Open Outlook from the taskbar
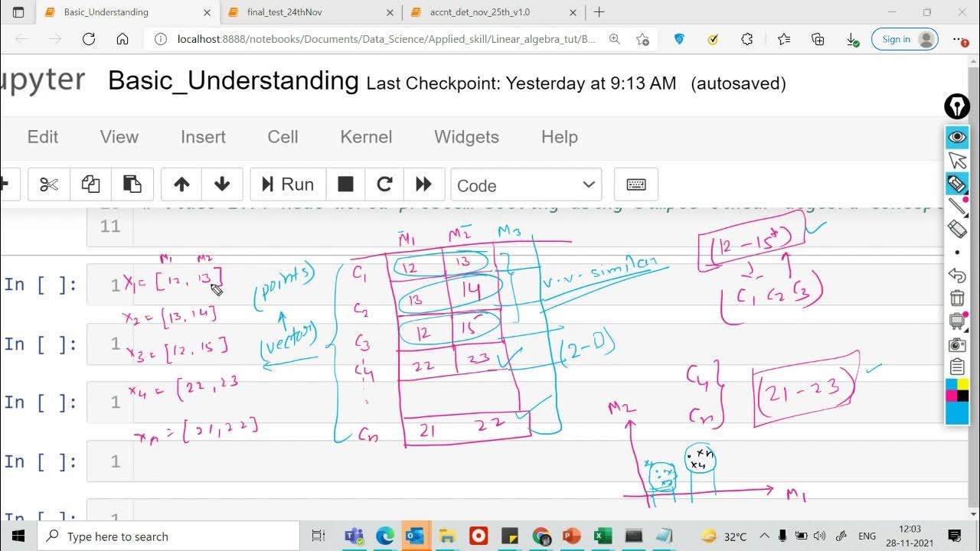Screen dimensions: 980x551 (x=415, y=536)
